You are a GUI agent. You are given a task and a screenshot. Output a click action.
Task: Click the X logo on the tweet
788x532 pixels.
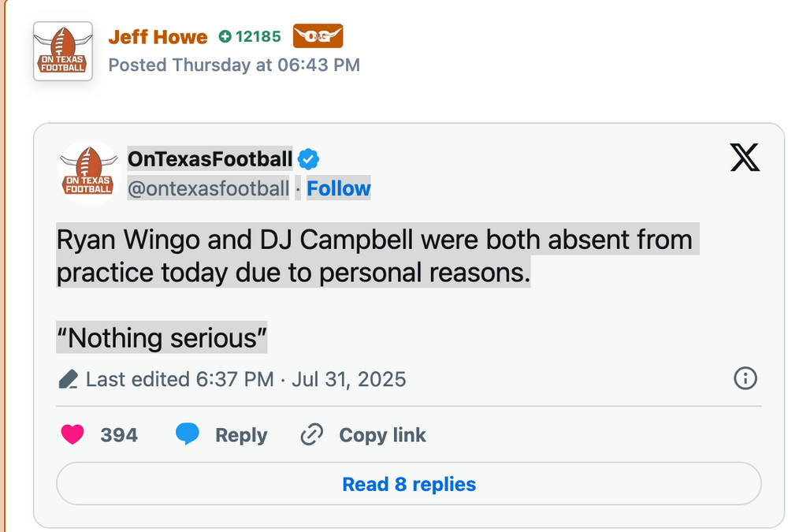click(745, 159)
